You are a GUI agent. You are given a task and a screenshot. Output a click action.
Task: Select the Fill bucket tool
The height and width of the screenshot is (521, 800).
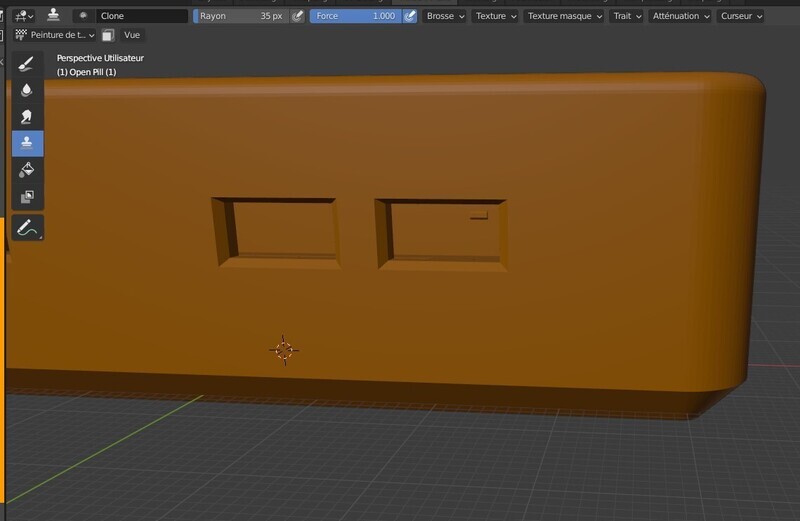[27, 170]
